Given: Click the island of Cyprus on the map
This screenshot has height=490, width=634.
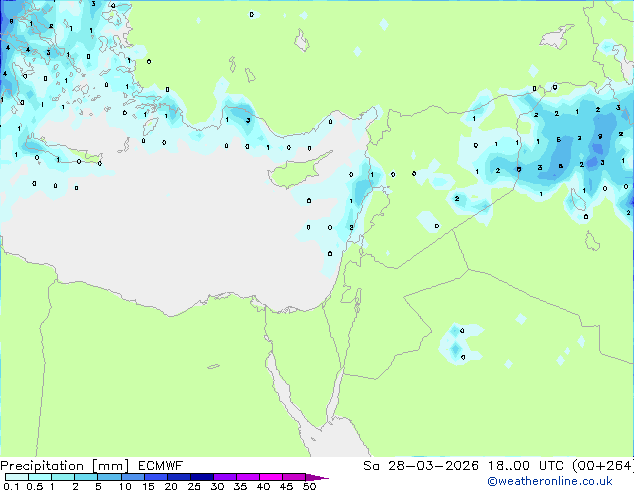Looking at the screenshot, I should pos(295,172).
